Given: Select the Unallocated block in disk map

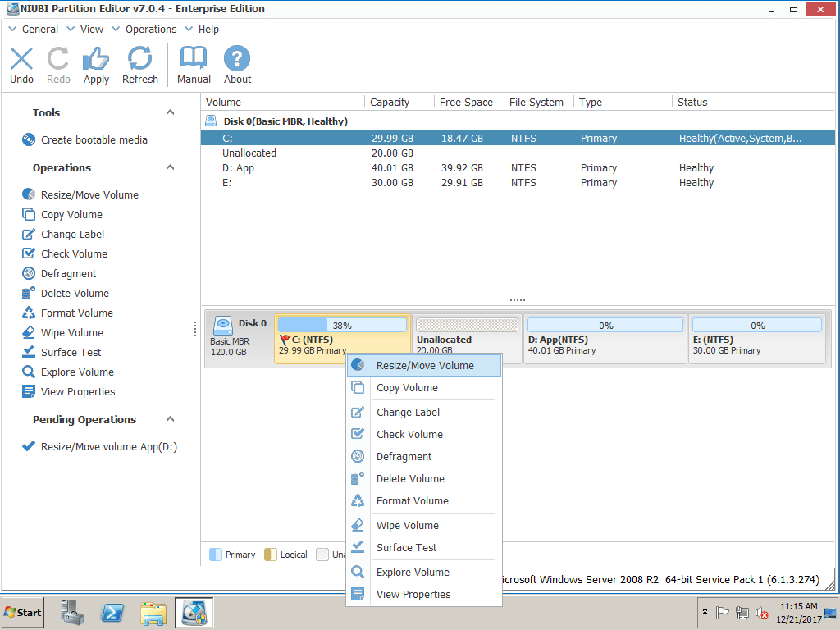Looking at the screenshot, I should point(467,339).
